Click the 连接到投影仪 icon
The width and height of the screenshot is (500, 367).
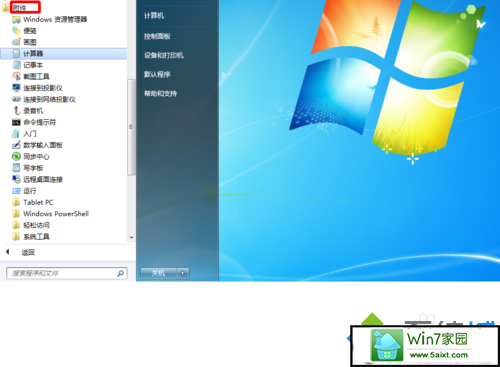pyautogui.click(x=16, y=88)
